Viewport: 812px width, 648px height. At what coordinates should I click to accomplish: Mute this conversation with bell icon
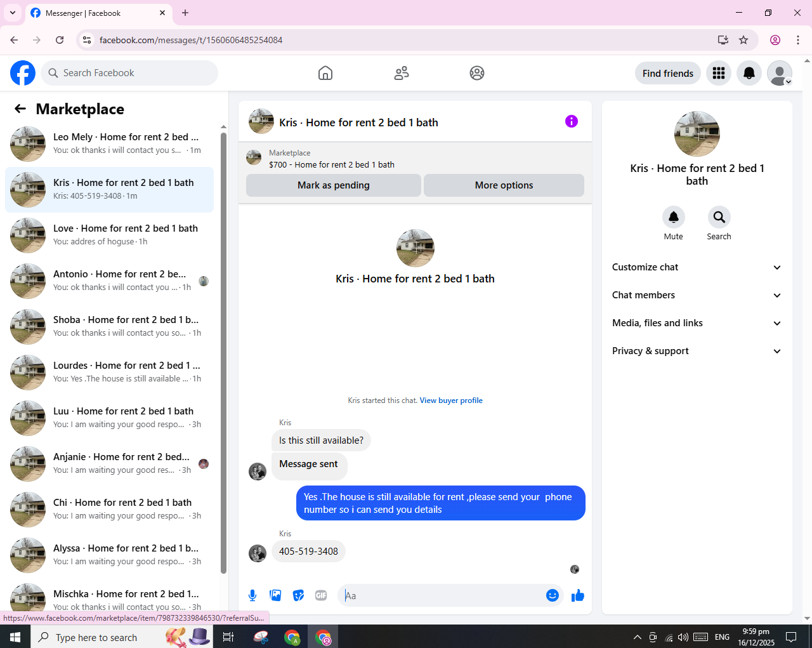pyautogui.click(x=674, y=217)
